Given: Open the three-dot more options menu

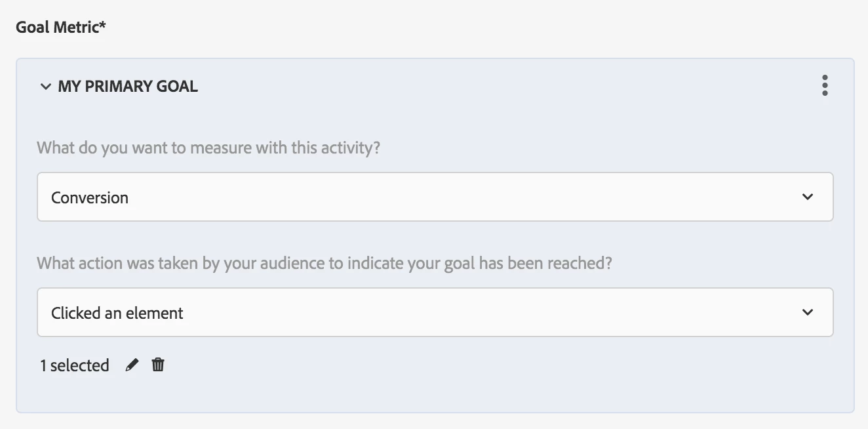Looking at the screenshot, I should pos(824,86).
